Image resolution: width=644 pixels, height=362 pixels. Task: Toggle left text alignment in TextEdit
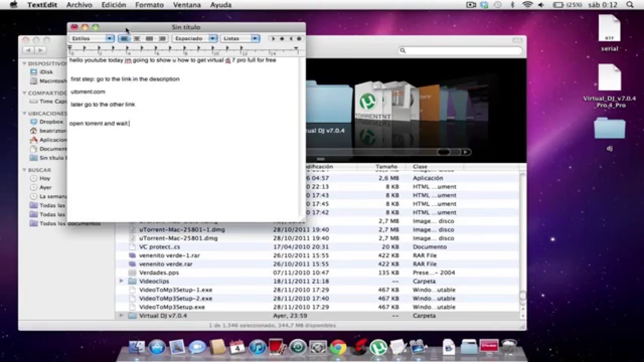[124, 39]
